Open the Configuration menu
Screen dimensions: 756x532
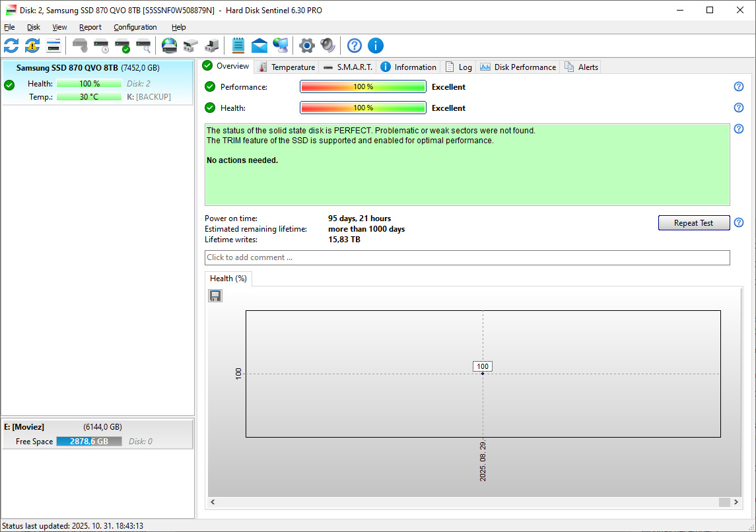[x=135, y=27]
